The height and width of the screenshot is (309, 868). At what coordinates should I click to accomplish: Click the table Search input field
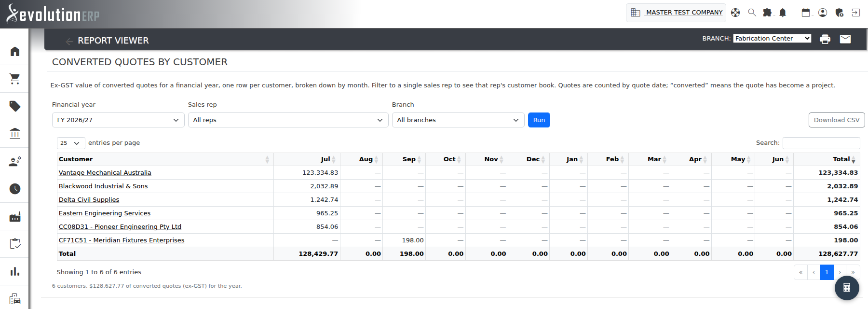point(821,143)
